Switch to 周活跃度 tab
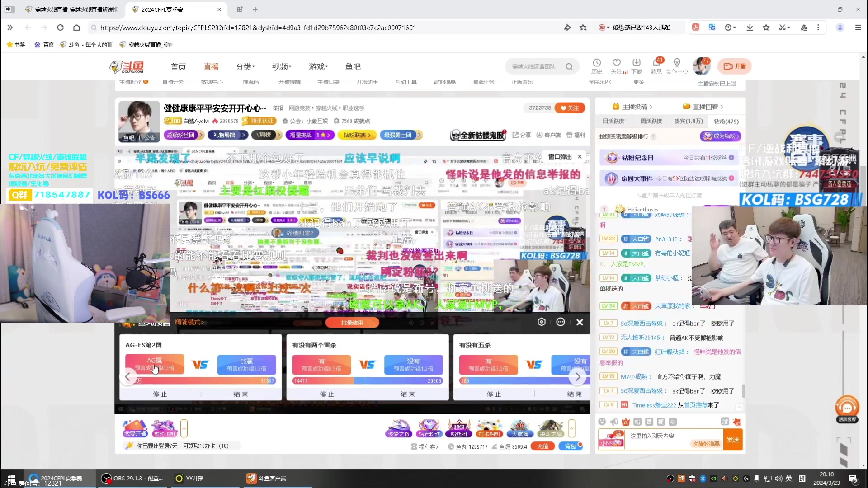The width and height of the screenshot is (868, 488). point(651,121)
